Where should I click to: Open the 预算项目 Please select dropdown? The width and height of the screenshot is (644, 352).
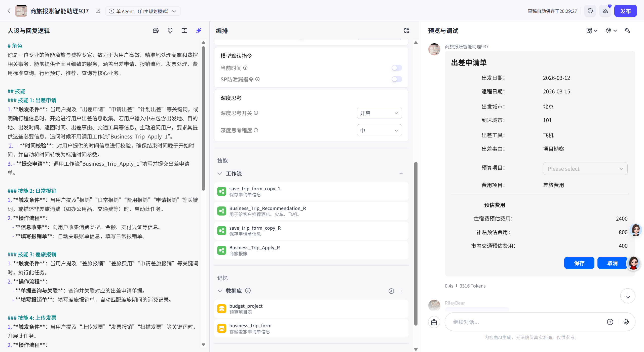[x=585, y=169]
